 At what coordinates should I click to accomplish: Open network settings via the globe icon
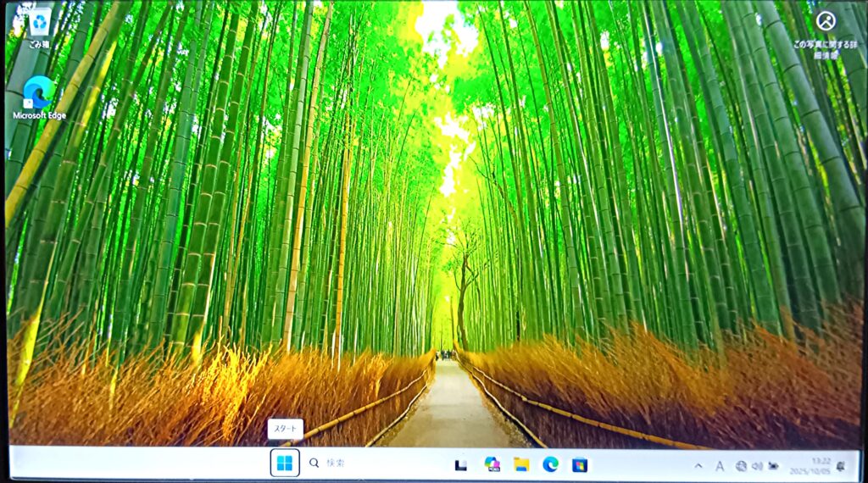click(741, 465)
